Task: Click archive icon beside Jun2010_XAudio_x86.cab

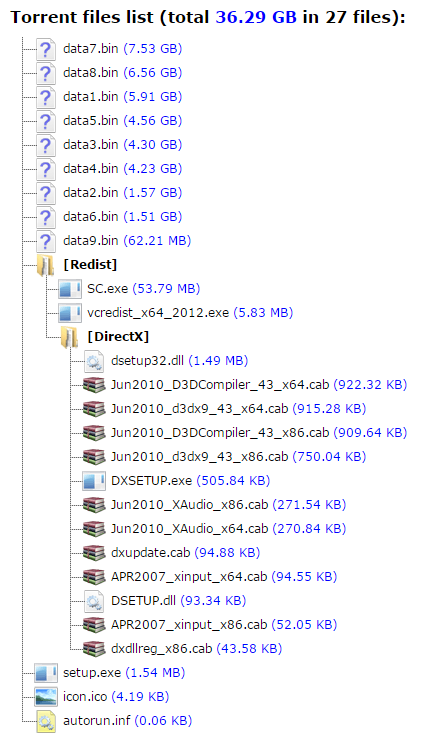Action: (x=94, y=504)
